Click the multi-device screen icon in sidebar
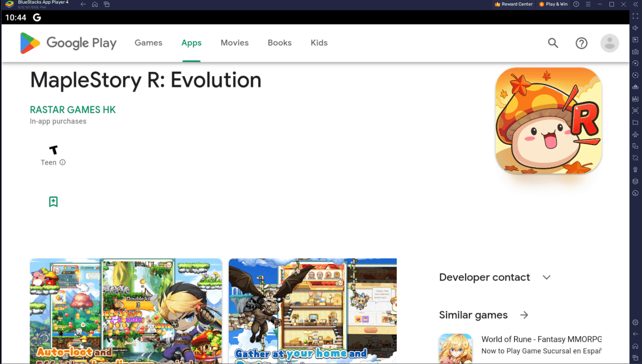Screen dimensions: 642x364 click(x=635, y=146)
